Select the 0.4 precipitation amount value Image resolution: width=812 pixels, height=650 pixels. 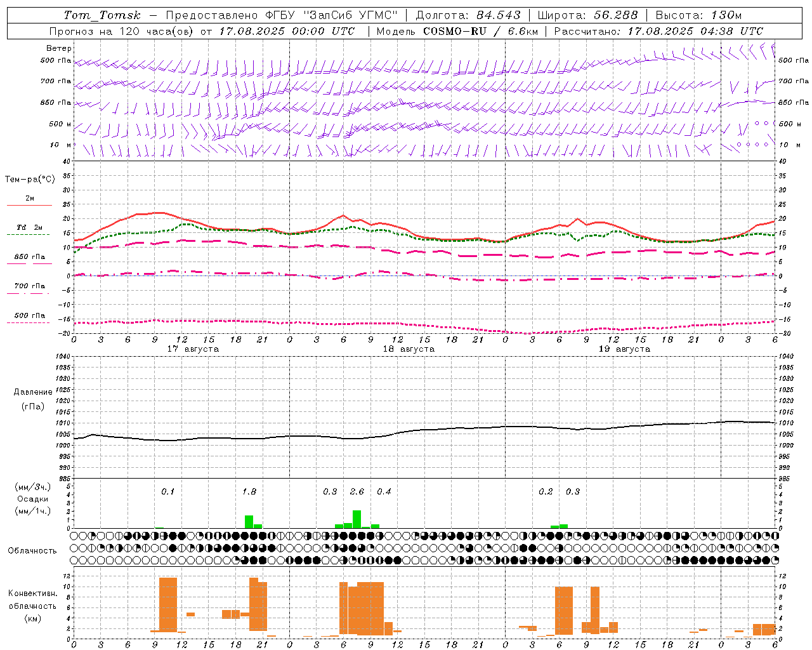click(x=384, y=492)
